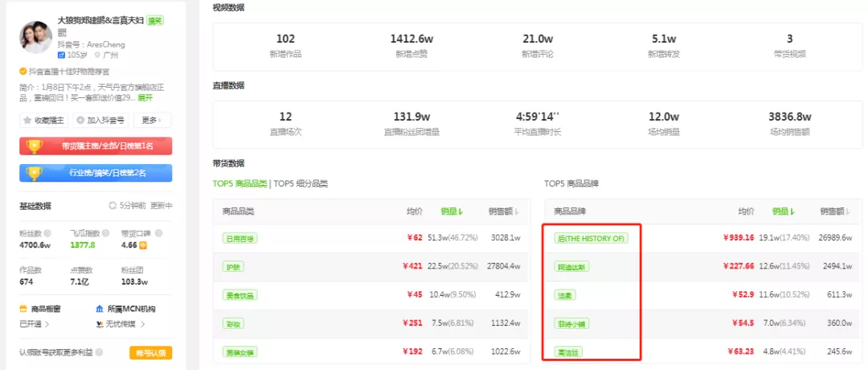This screenshot has width=868, height=370.
Task: Expand the profile description with 展开
Action: pos(145,97)
